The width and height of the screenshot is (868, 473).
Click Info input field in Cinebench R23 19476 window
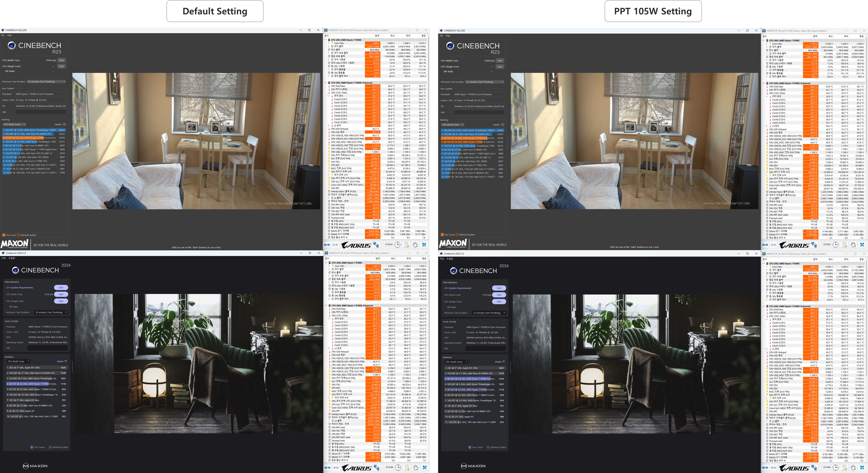pyautogui.click(x=40, y=112)
